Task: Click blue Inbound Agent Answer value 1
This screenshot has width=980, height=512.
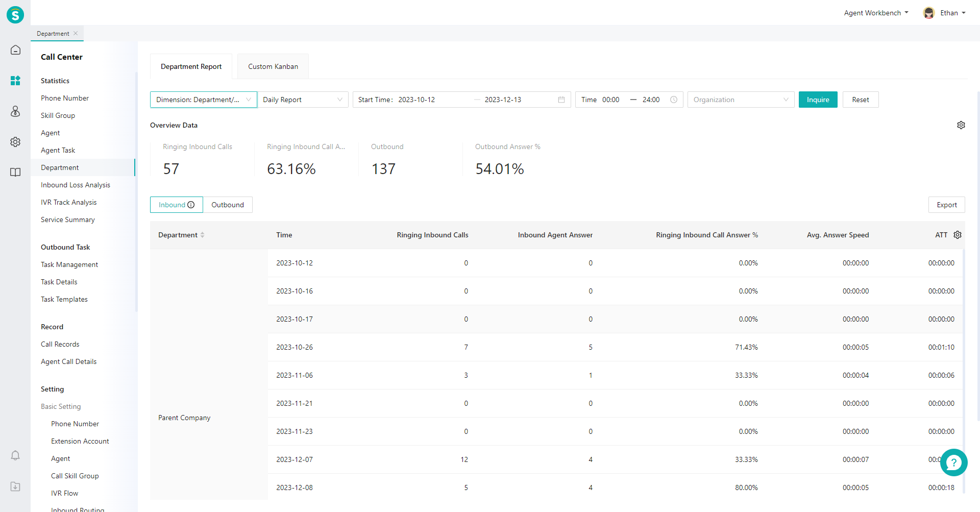Action: tap(591, 375)
